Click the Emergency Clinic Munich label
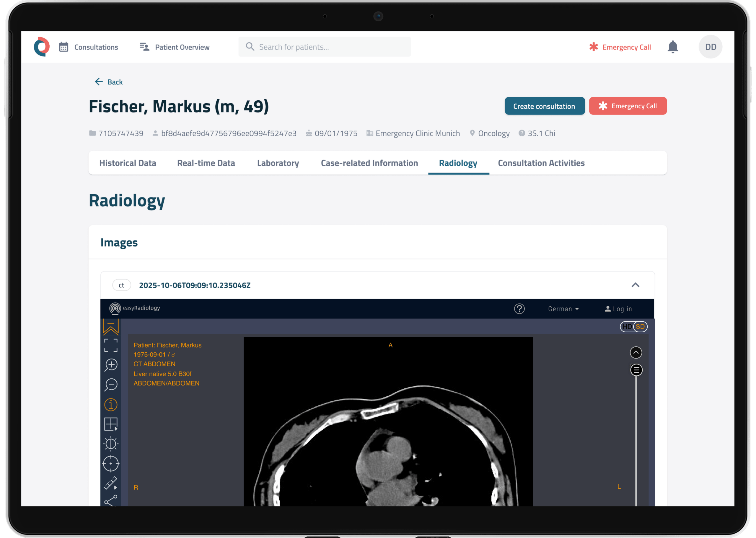The height and width of the screenshot is (538, 756). tap(418, 133)
